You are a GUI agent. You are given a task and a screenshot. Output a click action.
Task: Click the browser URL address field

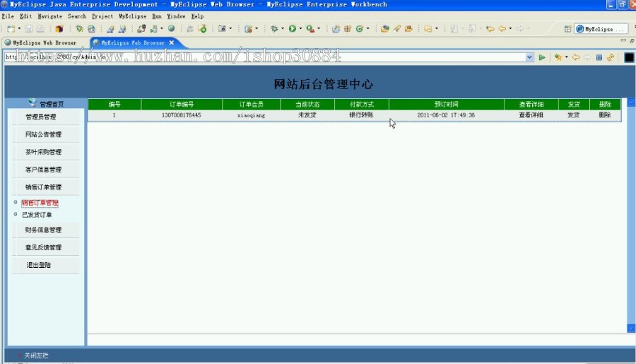point(265,57)
